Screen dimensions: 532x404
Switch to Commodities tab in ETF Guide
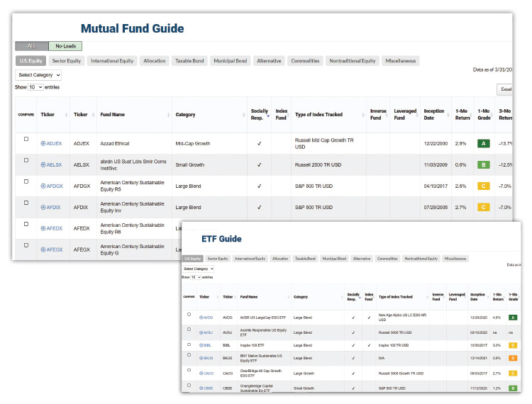(x=387, y=259)
